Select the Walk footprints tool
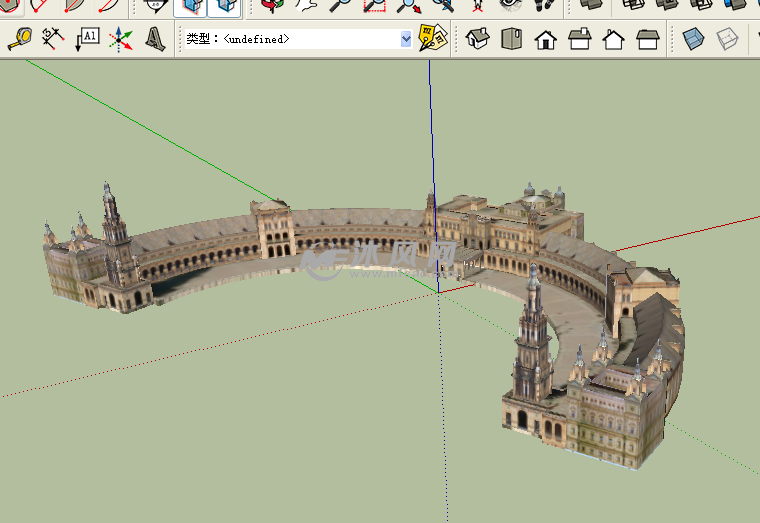Viewport: 760px width, 523px height. pyautogui.click(x=545, y=6)
